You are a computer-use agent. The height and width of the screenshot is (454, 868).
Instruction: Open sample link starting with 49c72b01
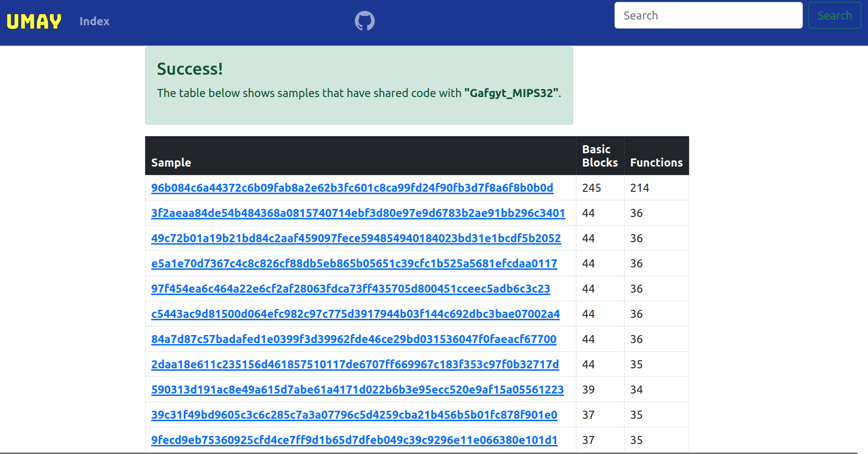356,238
